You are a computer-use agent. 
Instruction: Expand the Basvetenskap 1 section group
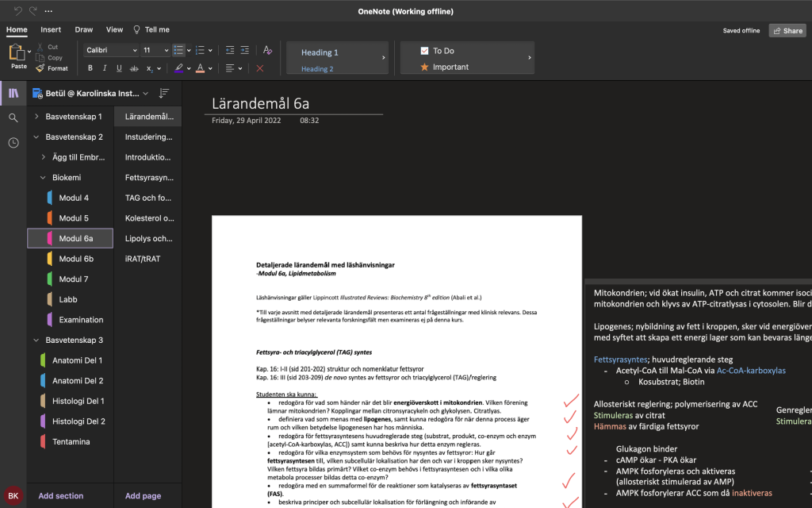pyautogui.click(x=36, y=117)
